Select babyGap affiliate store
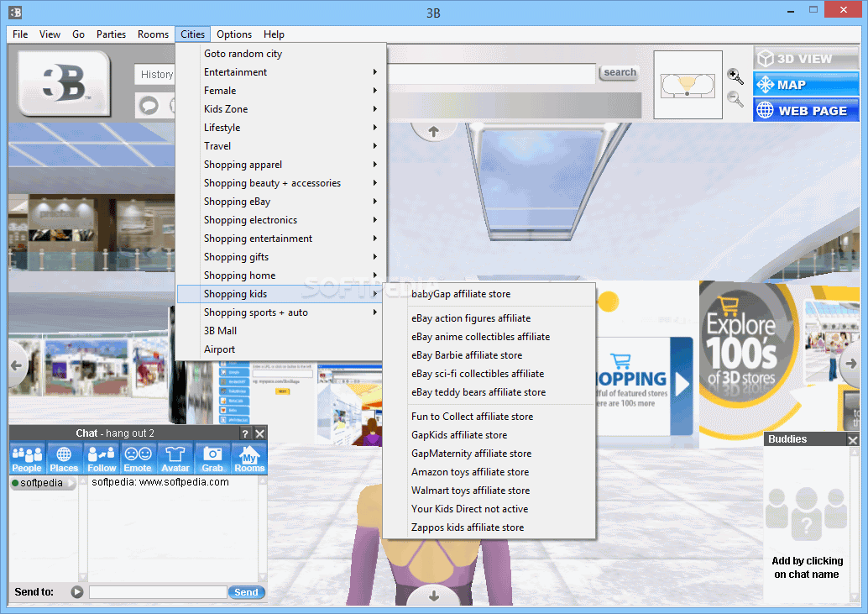 point(489,294)
